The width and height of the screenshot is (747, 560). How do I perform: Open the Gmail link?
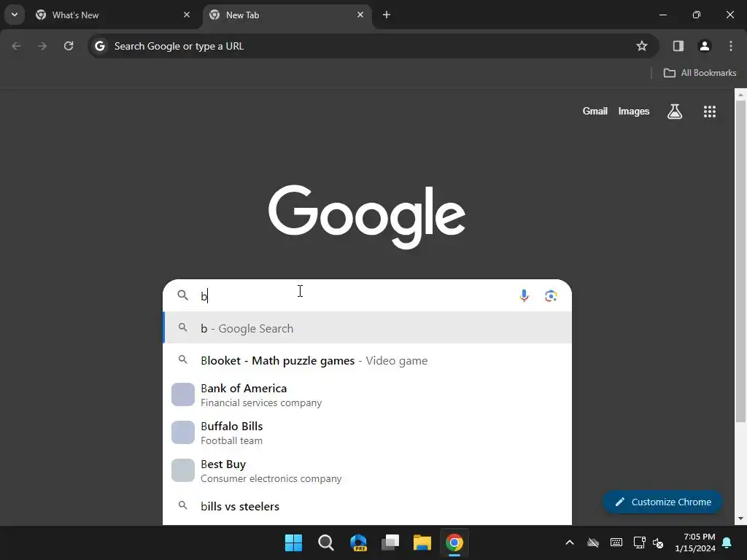point(595,111)
